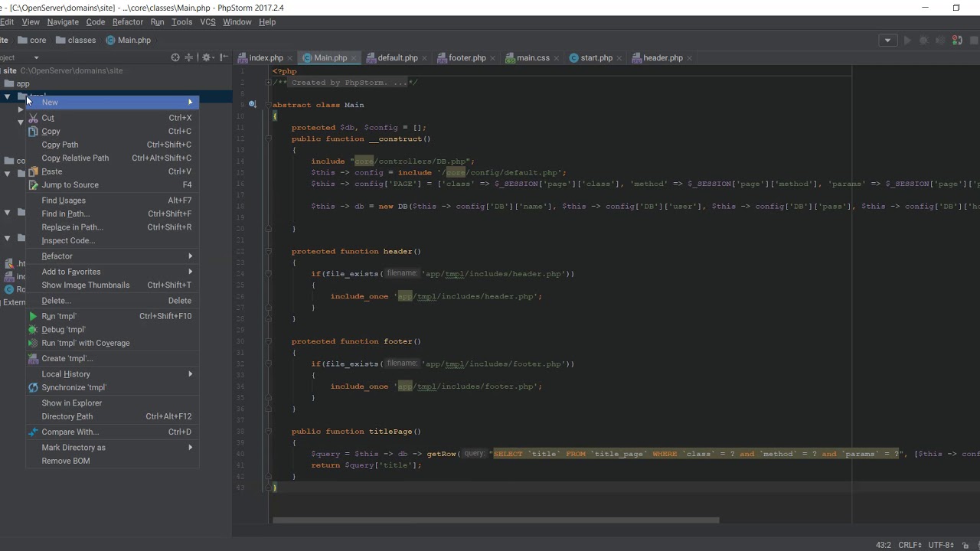The height and width of the screenshot is (551, 980).
Task: Open the Project panel gear settings
Action: pos(207,57)
